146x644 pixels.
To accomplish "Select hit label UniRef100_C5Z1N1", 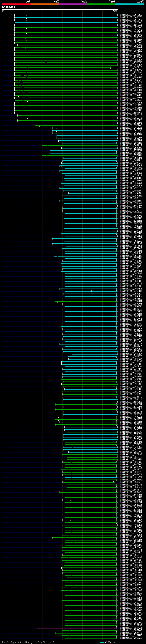I will click(x=131, y=156).
